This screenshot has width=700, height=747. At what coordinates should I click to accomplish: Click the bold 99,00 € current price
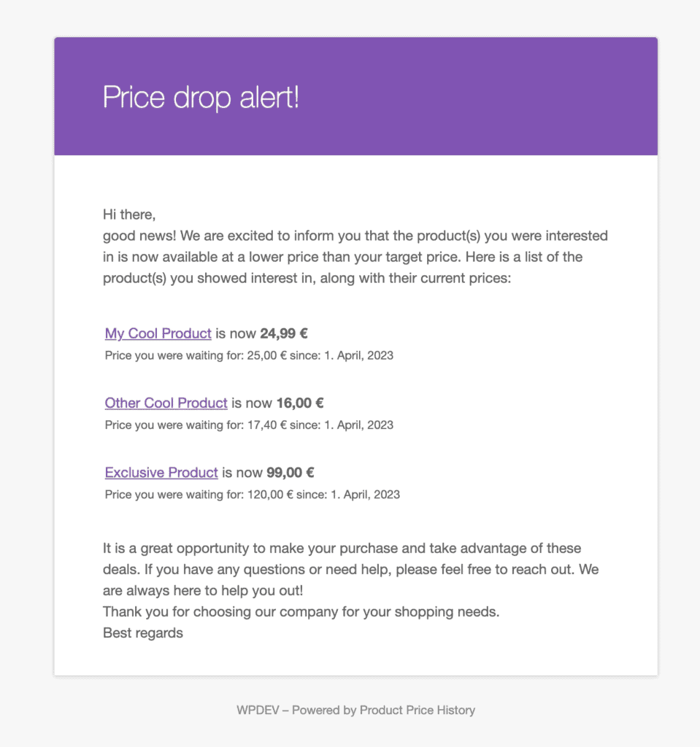pyautogui.click(x=291, y=472)
